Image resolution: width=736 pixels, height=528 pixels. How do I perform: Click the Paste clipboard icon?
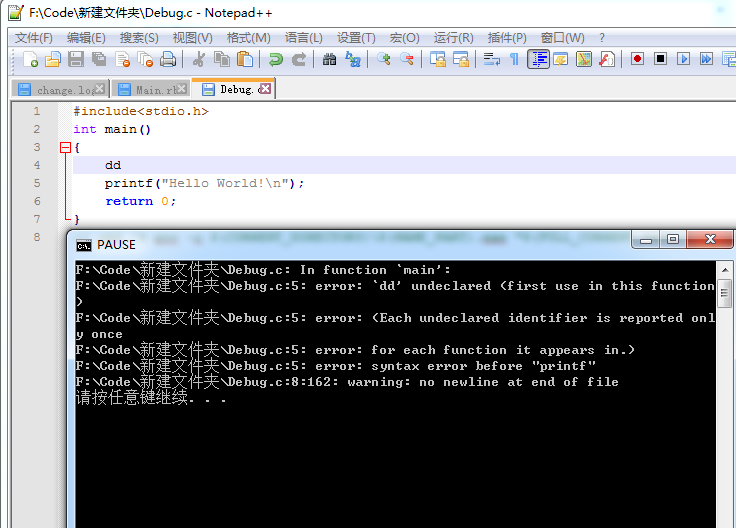tap(245, 60)
